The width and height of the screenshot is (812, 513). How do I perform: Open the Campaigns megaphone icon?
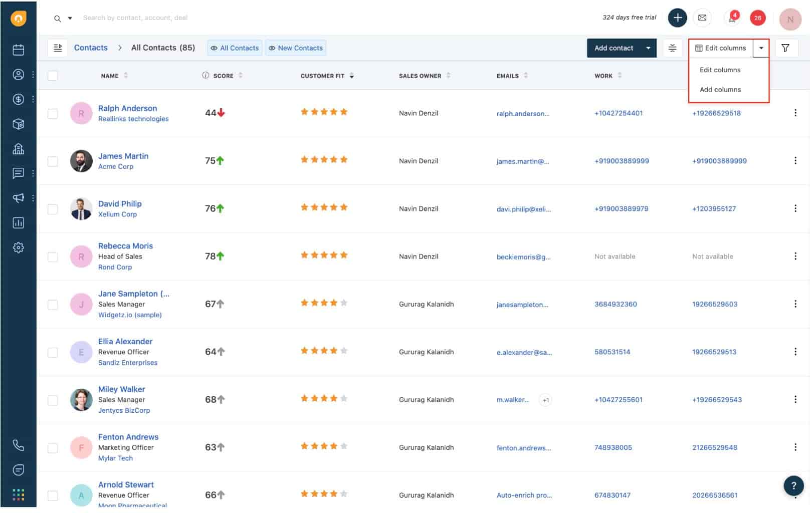pyautogui.click(x=19, y=198)
